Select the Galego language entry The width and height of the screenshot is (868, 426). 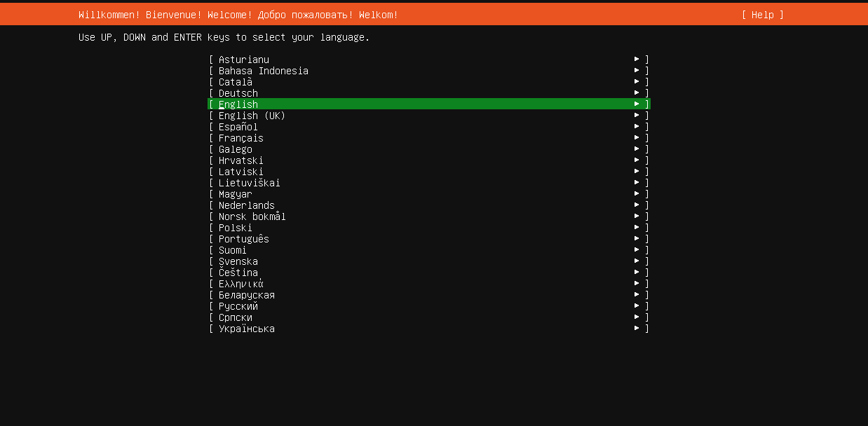point(429,149)
